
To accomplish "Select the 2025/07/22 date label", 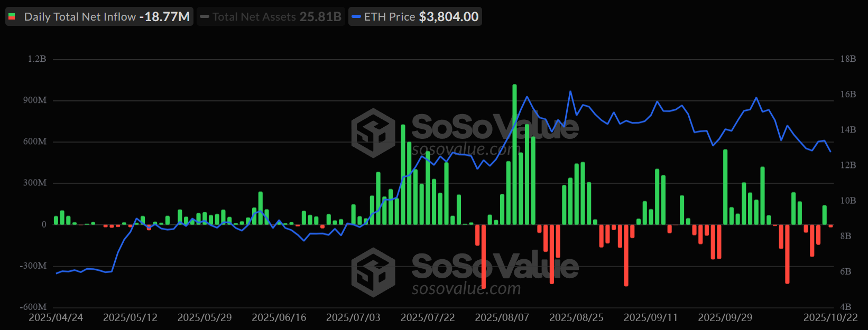I will [x=428, y=317].
